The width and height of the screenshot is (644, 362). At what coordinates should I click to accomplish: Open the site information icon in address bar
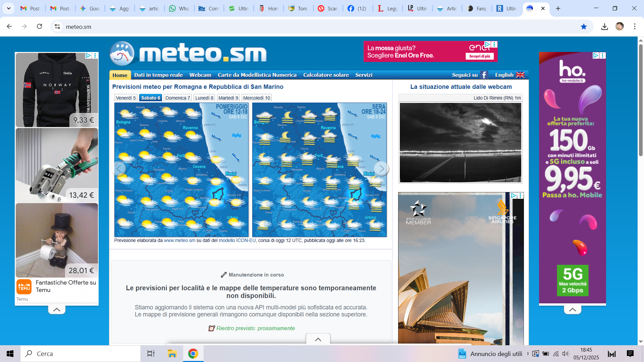pos(57,27)
